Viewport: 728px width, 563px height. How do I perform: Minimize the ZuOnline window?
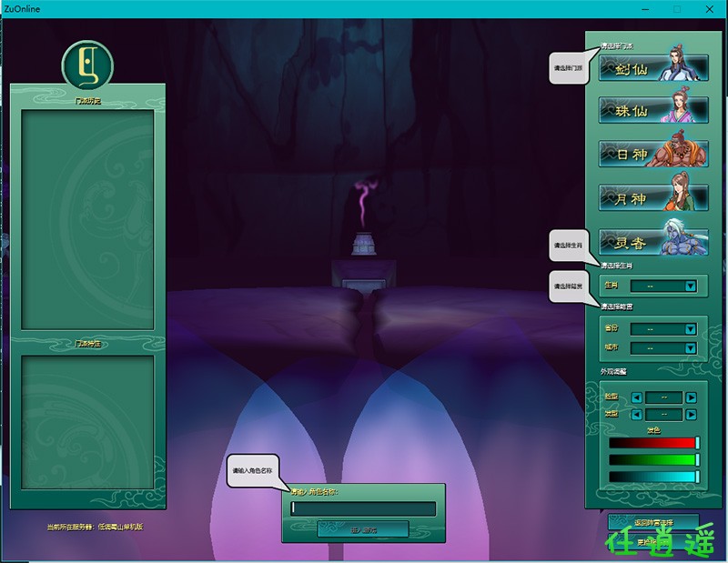(645, 9)
